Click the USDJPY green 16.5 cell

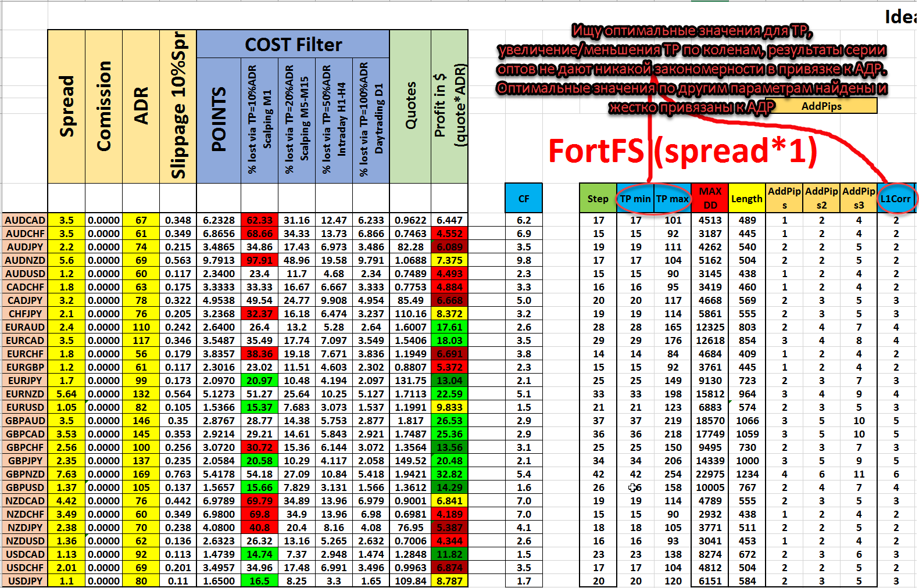tap(259, 581)
